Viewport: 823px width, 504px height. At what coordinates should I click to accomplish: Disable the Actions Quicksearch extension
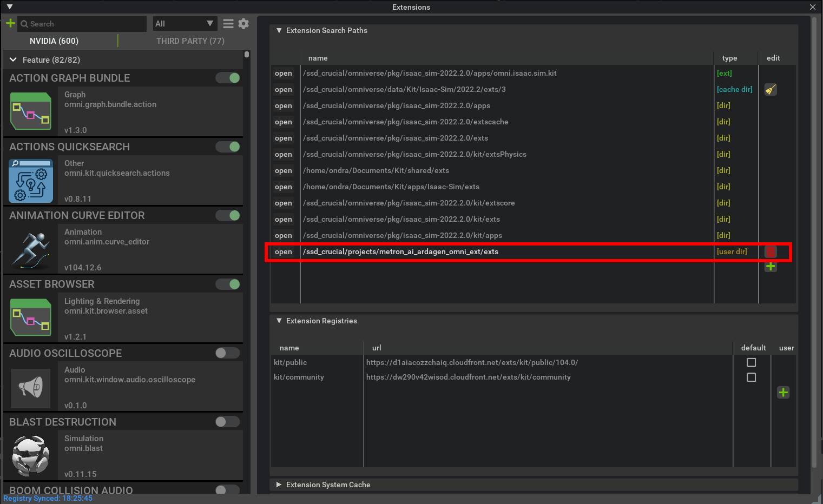(228, 147)
